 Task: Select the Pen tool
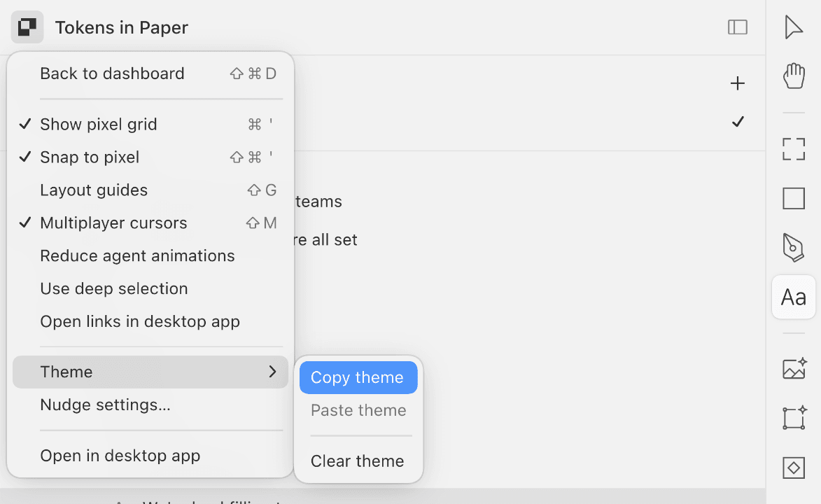794,247
